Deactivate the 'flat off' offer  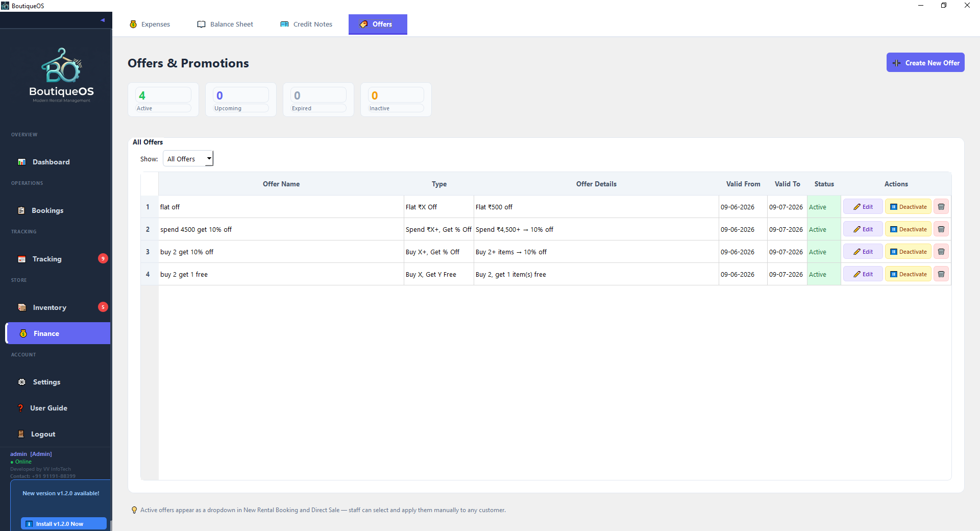point(909,207)
